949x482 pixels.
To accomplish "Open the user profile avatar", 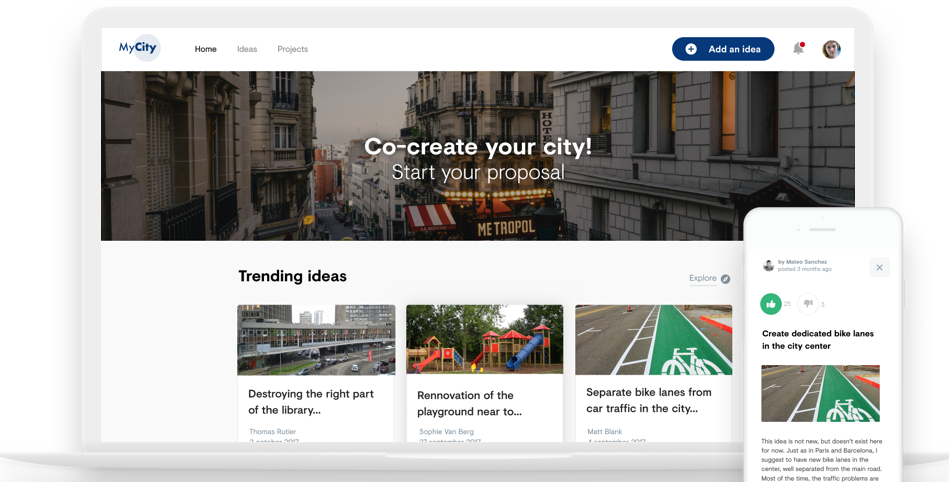I will pos(831,49).
